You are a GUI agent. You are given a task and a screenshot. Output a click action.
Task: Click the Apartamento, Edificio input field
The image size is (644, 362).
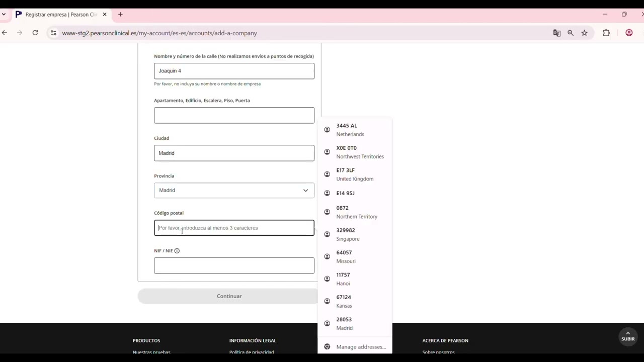[x=234, y=115]
